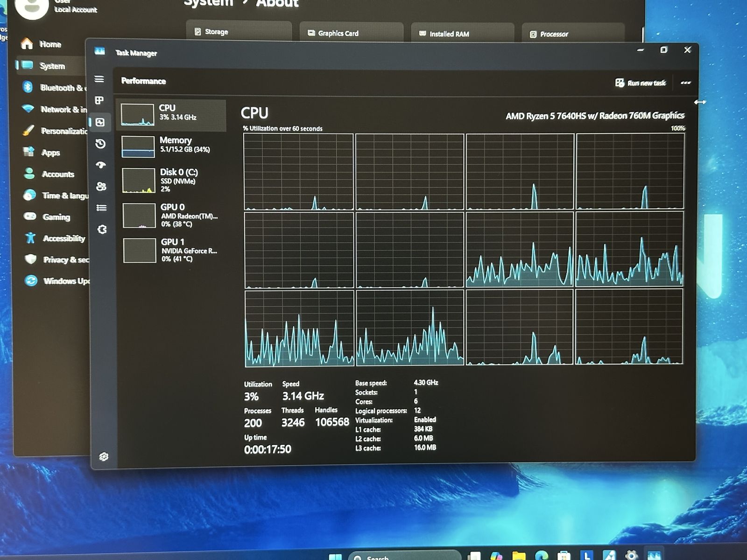Open Bluetooth & devices in Settings sidebar
Image resolution: width=747 pixels, height=560 pixels.
tap(54, 87)
